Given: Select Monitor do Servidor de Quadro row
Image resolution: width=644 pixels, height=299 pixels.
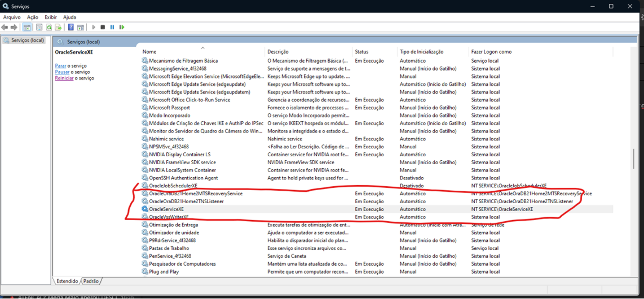Looking at the screenshot, I should point(377,131).
